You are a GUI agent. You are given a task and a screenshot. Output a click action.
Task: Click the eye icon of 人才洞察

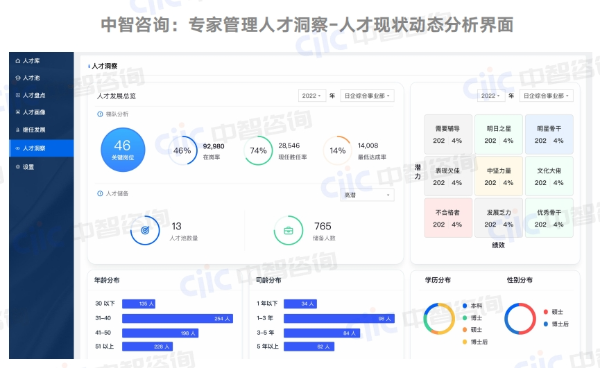point(18,148)
